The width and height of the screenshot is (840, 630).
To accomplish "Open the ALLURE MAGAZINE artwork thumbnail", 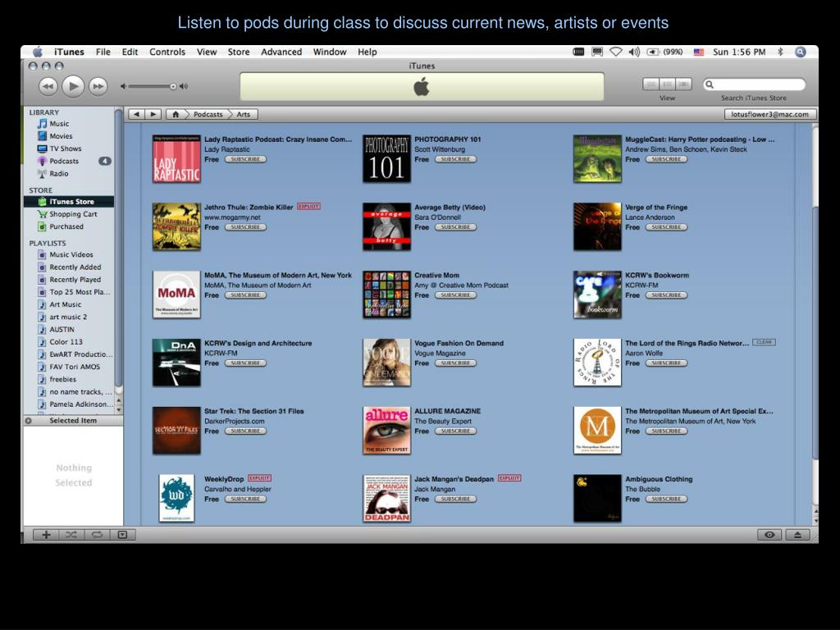I will pyautogui.click(x=387, y=430).
